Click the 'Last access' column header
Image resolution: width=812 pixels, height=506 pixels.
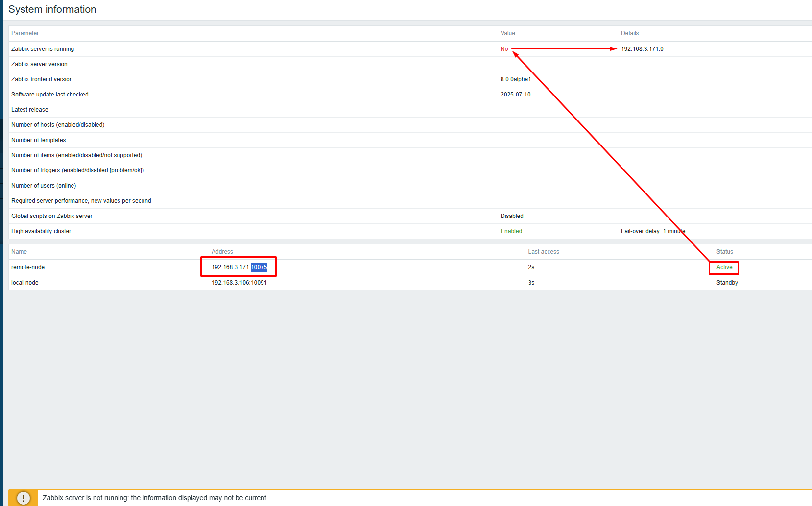point(544,252)
